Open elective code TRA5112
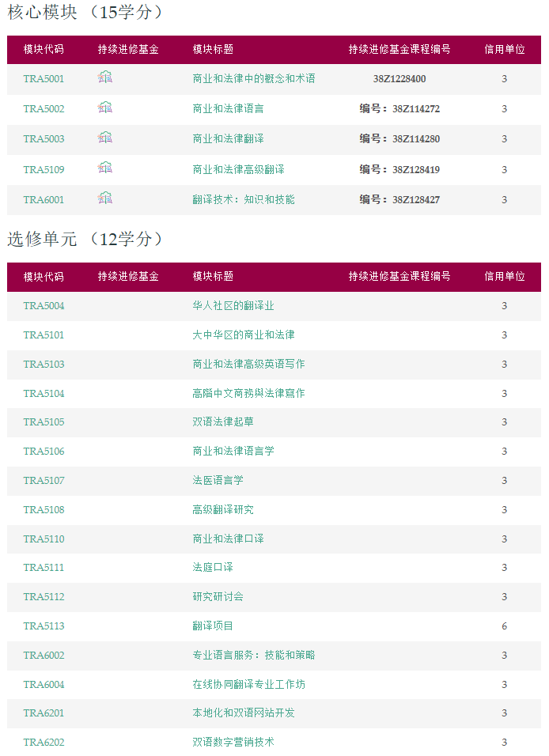This screenshot has height=756, width=549. 44,597
